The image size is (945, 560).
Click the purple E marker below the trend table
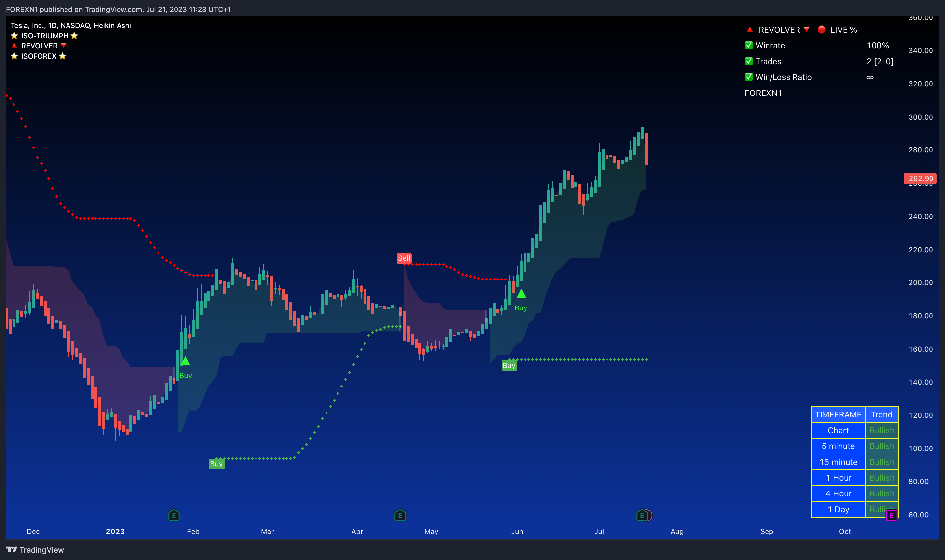[891, 516]
